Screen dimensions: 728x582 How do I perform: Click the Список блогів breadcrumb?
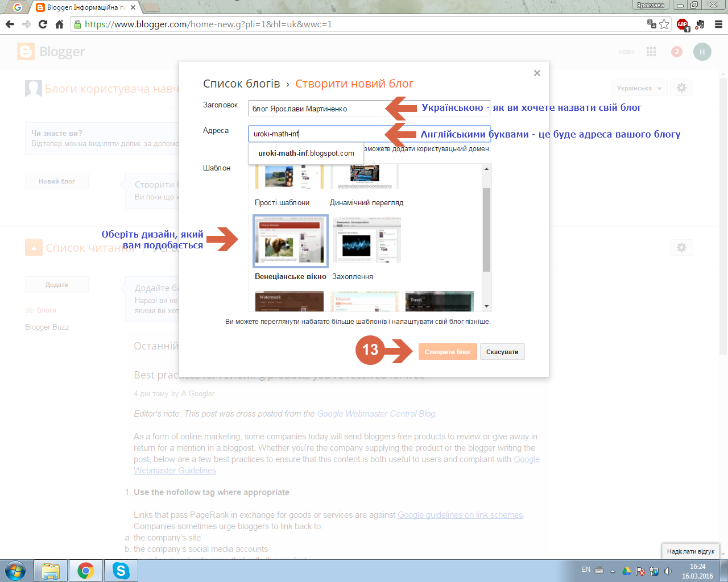pyautogui.click(x=242, y=84)
